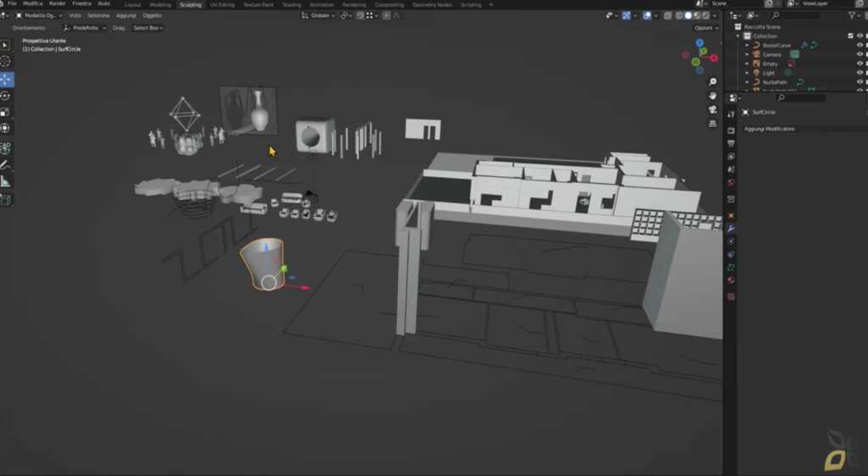This screenshot has height=476, width=868.
Task: Toggle camera view with camera icon
Action: click(x=712, y=109)
